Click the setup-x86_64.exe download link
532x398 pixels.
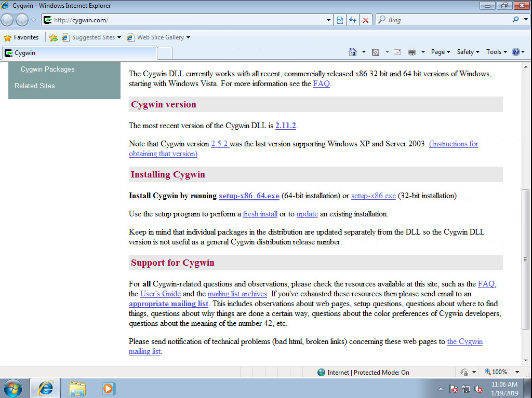[249, 196]
